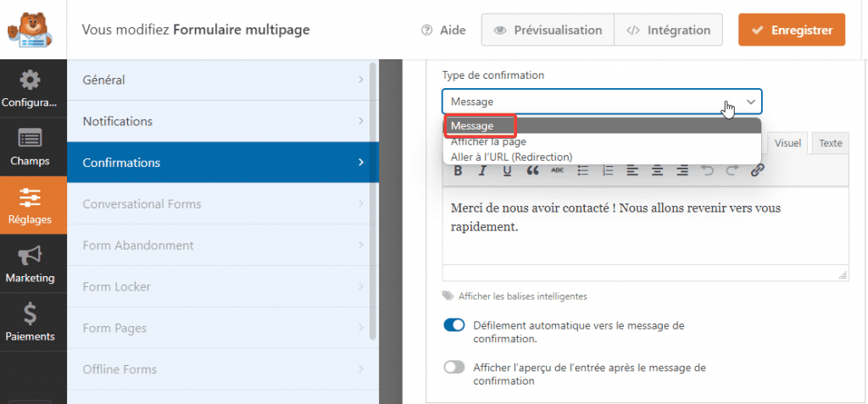
Task: Click the chevron beside Général
Action: (361, 80)
